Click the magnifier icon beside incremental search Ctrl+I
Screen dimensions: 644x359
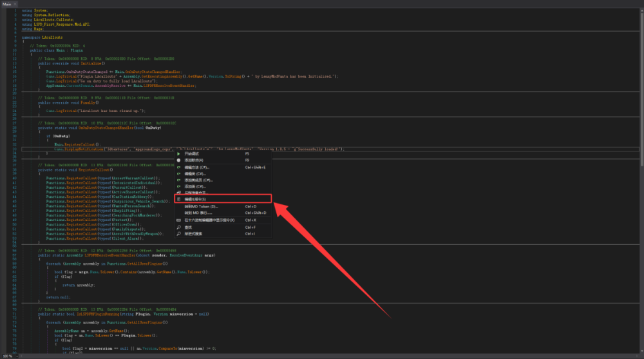tap(178, 234)
